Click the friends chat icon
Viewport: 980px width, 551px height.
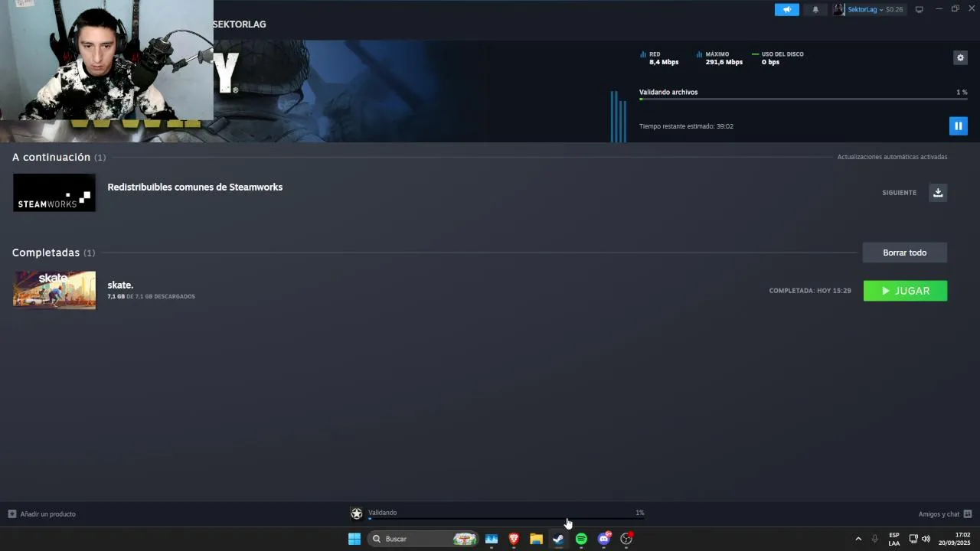click(x=968, y=514)
